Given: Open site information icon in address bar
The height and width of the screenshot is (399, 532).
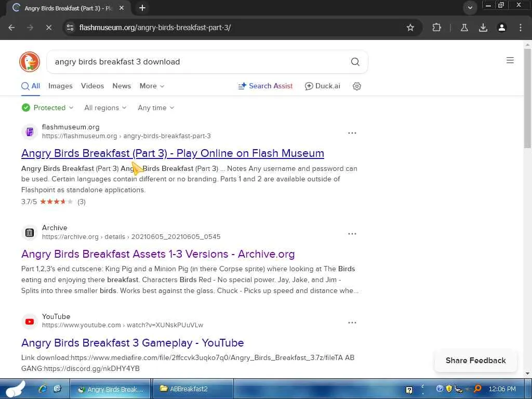Looking at the screenshot, I should (x=70, y=28).
